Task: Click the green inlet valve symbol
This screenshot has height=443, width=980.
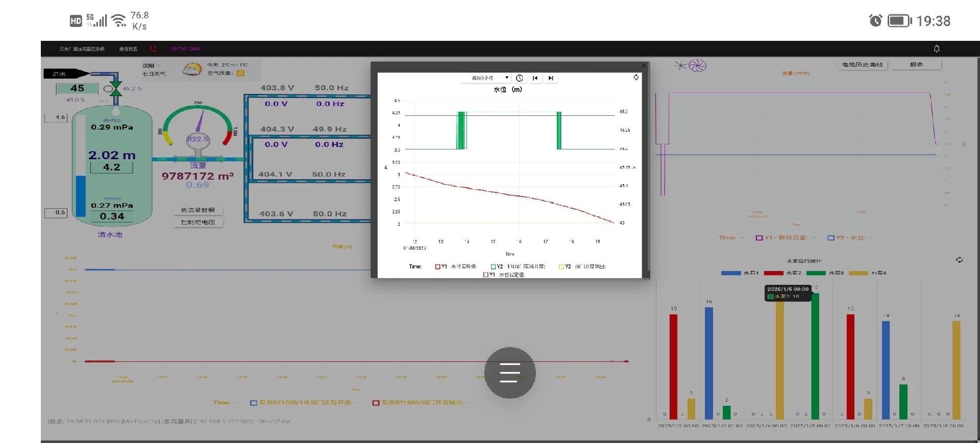Action: pos(116,88)
